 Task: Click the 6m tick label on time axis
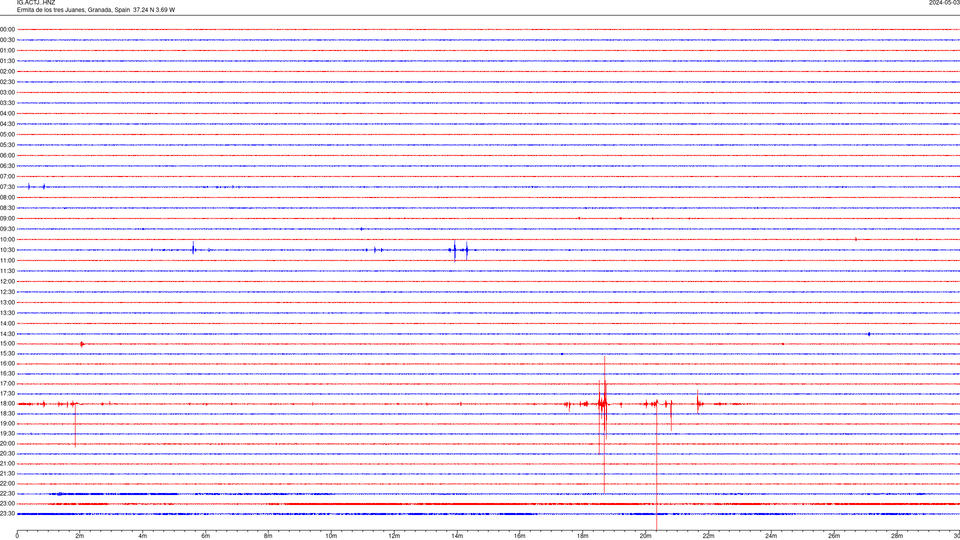point(205,536)
